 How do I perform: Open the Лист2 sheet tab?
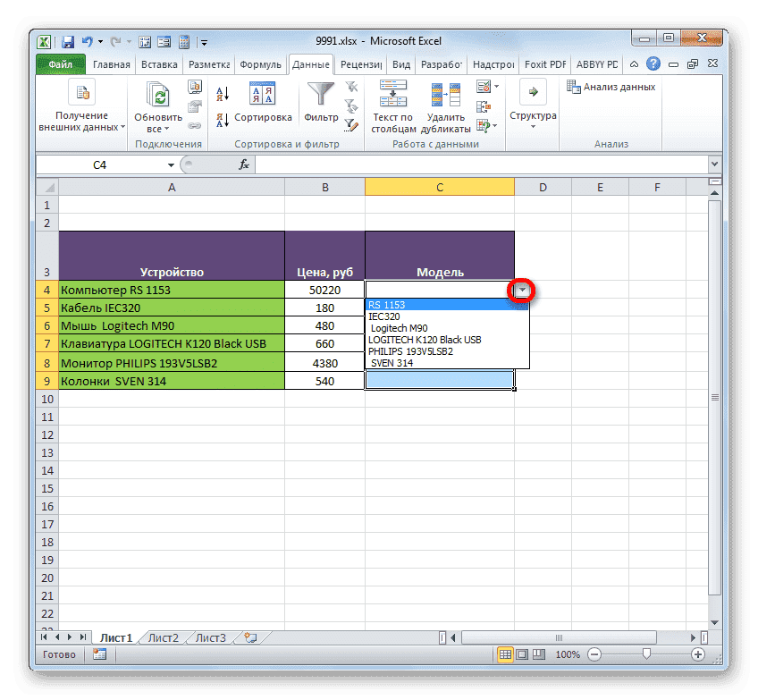[x=163, y=637]
